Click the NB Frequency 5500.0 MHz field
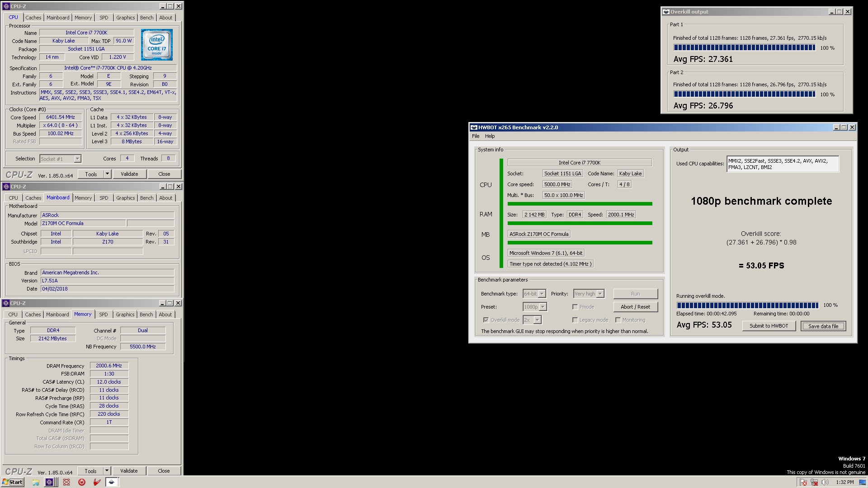Screen dimensions: 868x488 click(x=143, y=347)
